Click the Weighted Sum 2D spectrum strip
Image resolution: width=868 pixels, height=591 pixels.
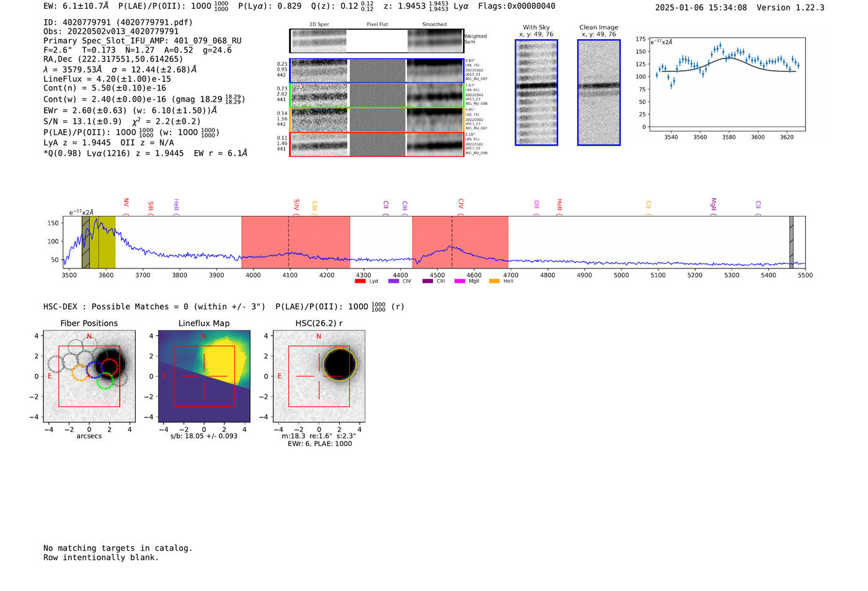tap(376, 41)
